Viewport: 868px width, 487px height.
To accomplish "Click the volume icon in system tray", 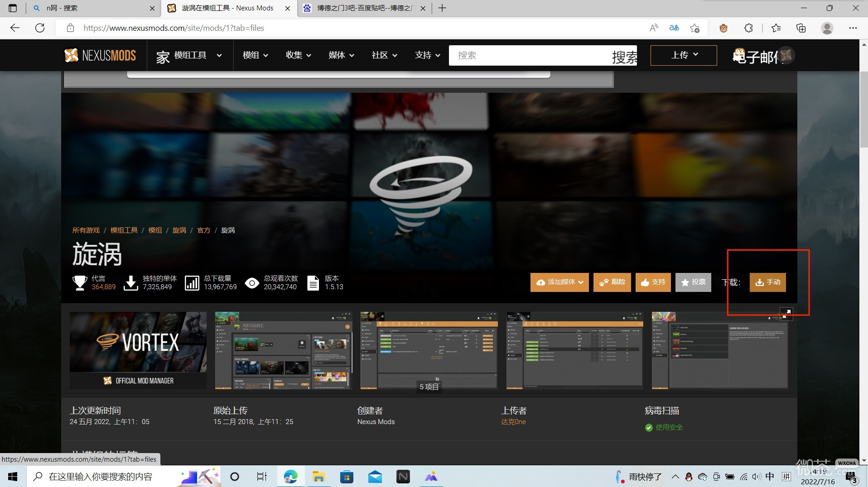I will [756, 477].
